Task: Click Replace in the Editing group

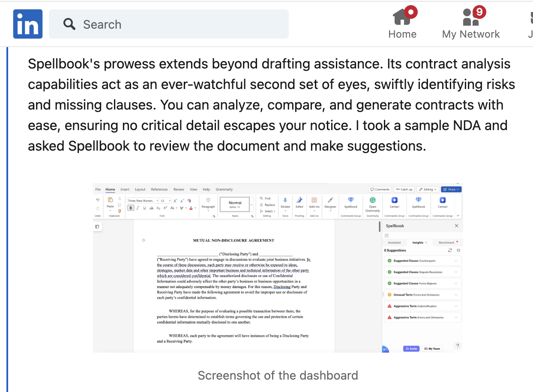Action: point(267,205)
